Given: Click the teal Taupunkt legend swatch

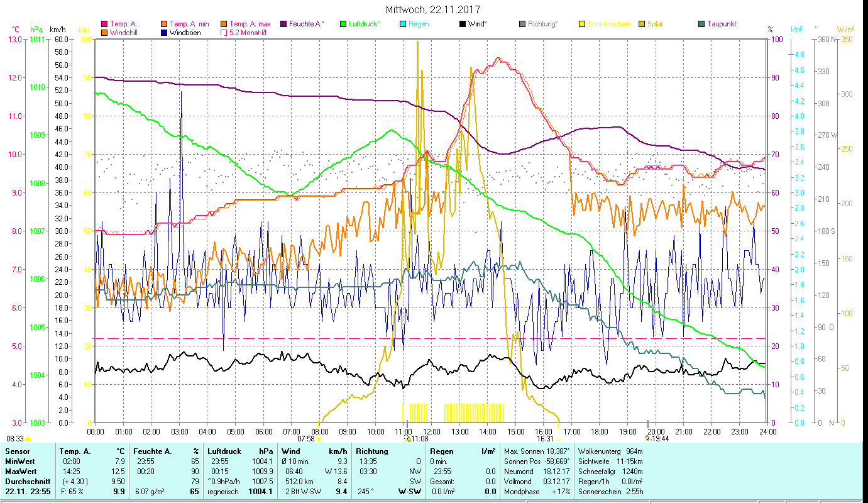Looking at the screenshot, I should (701, 24).
